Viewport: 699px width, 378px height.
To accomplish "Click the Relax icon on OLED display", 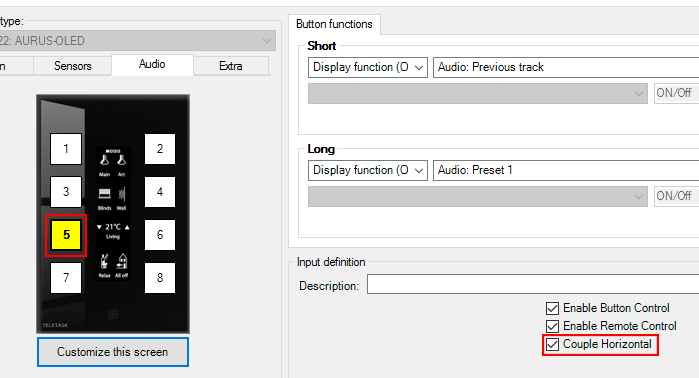I will coord(104,261).
